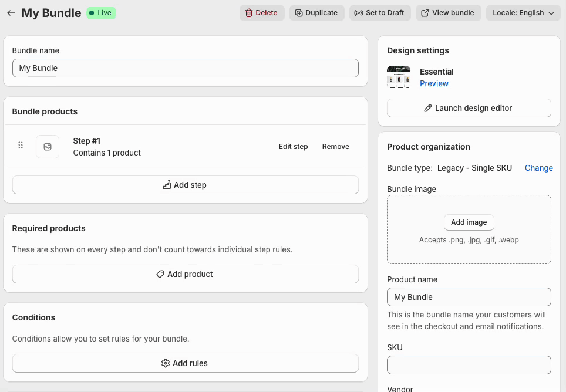Click into the Bundle name field

tap(185, 68)
